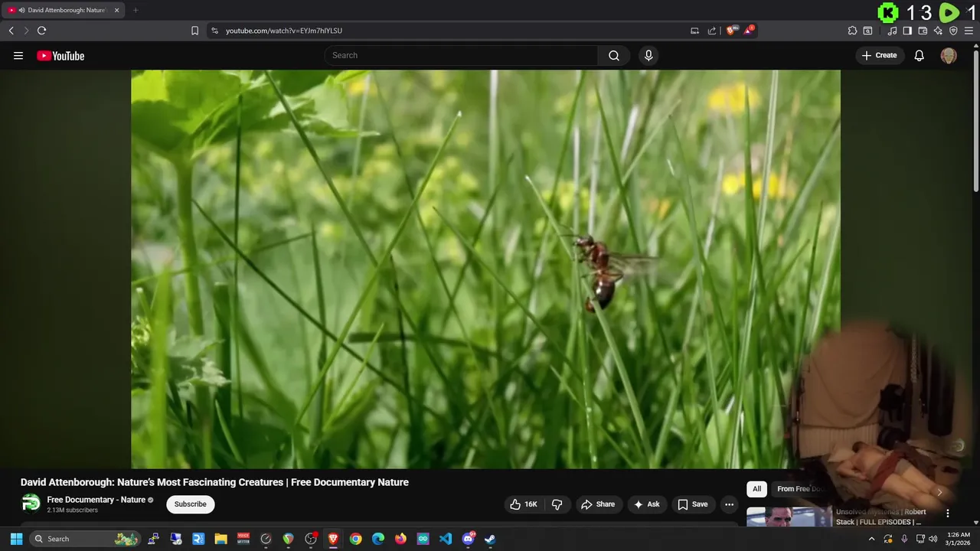The height and width of the screenshot is (551, 980).
Task: Open Visual Studio Code from taskbar
Action: tap(446, 539)
